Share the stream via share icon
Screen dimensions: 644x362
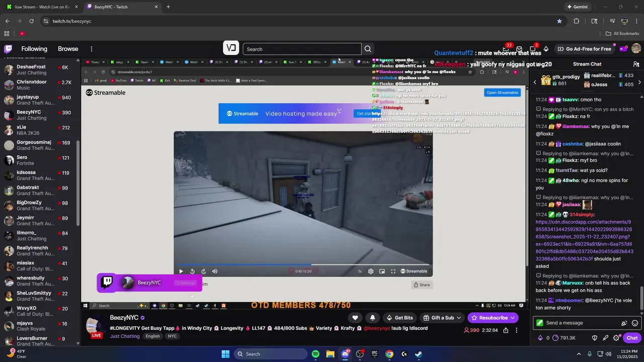(x=506, y=330)
